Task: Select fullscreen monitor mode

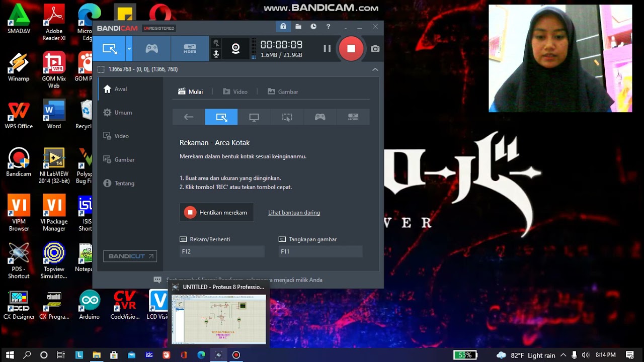Action: point(254,117)
